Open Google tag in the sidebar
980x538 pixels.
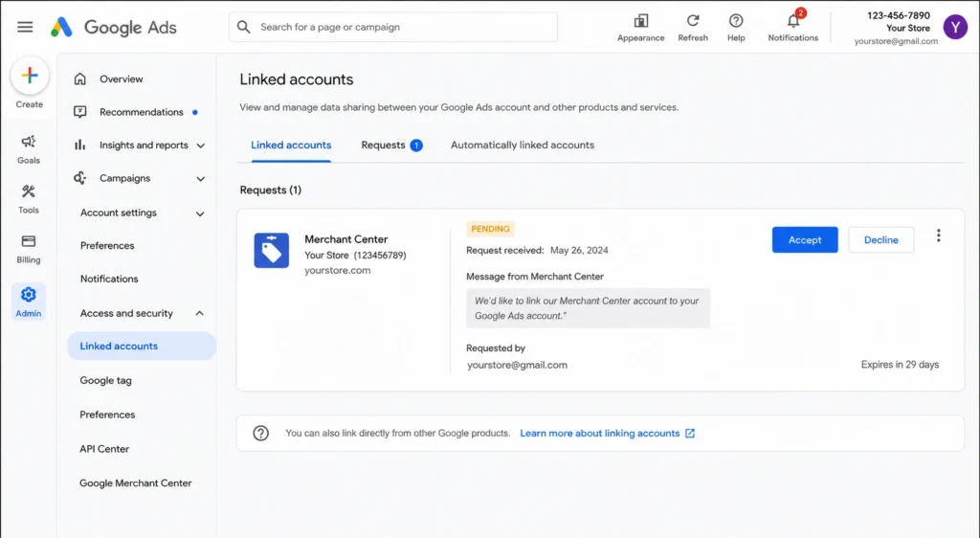[105, 380]
